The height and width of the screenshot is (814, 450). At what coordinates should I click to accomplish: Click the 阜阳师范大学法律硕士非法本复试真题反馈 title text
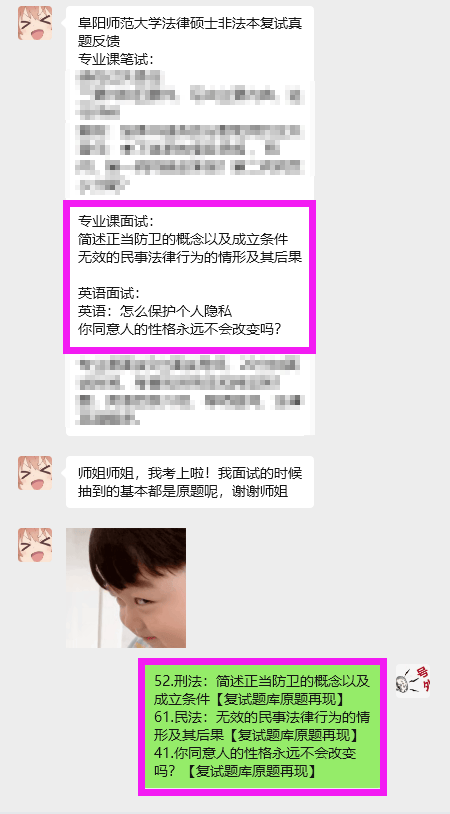190,32
